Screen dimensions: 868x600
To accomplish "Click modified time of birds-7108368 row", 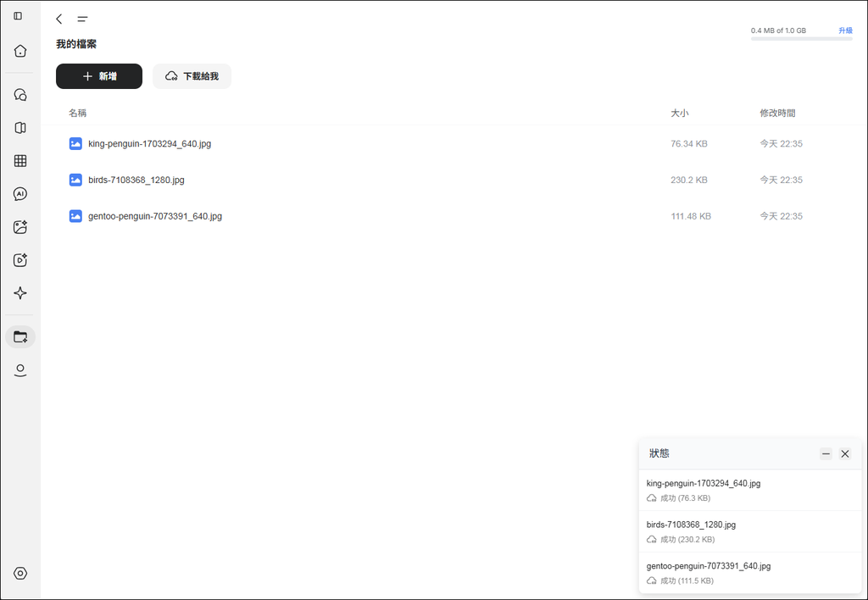I will tap(781, 180).
